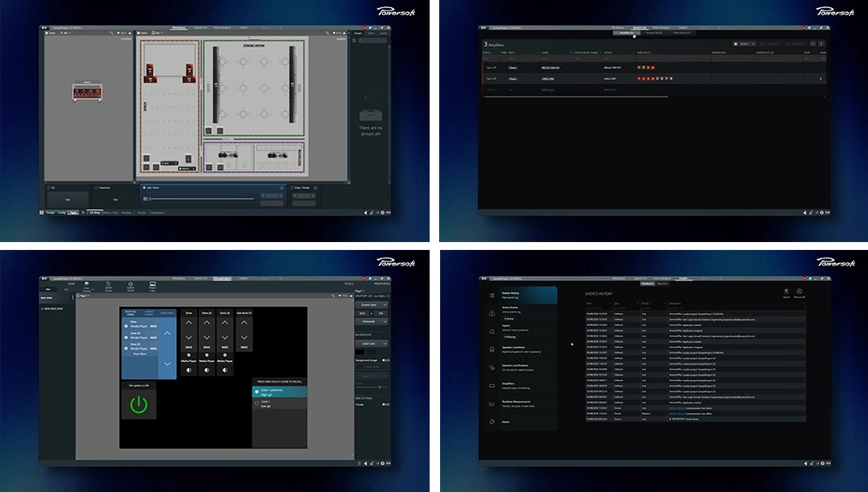This screenshot has height=492, width=868.
Task: Open Horizontal orientation dropdown
Action: coord(372,322)
